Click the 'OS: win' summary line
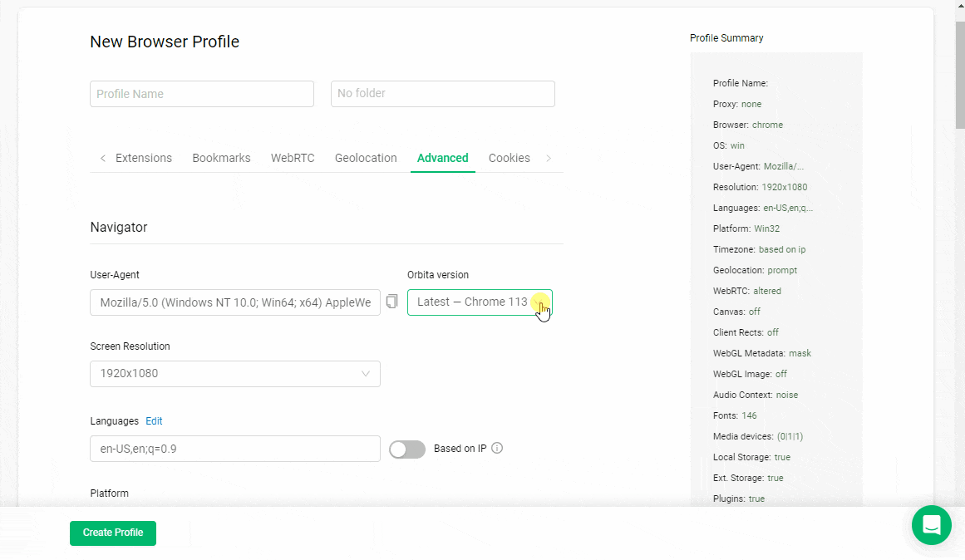This screenshot has height=560, width=965. click(x=729, y=146)
